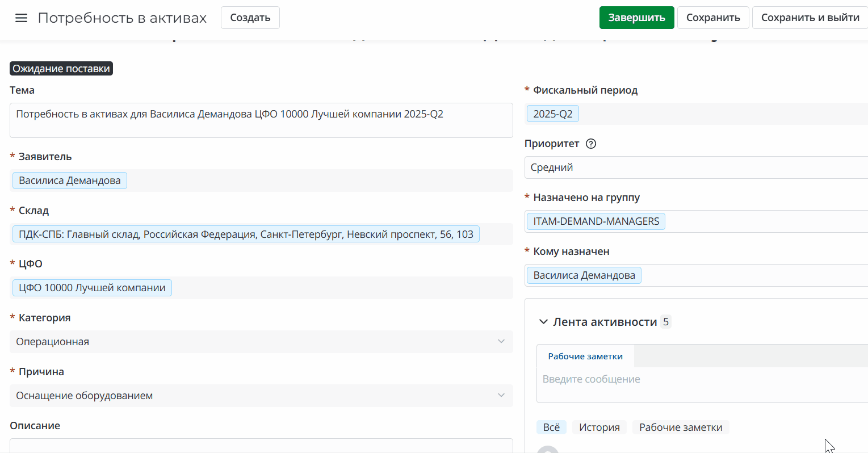Click the Ожидание поставки status badge
868x453 pixels.
(x=61, y=69)
